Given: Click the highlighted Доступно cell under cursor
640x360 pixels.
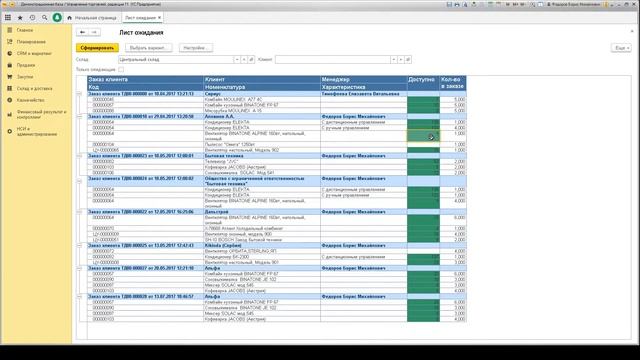Looking at the screenshot, I should point(423,136).
